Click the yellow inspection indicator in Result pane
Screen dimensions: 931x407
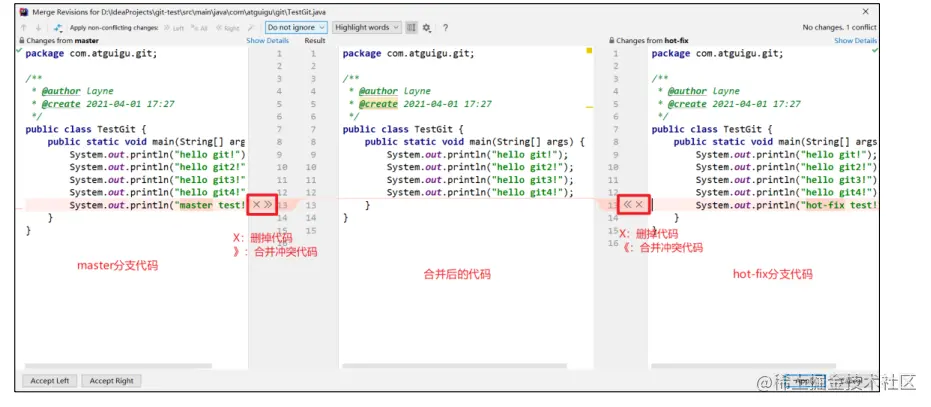click(x=589, y=51)
